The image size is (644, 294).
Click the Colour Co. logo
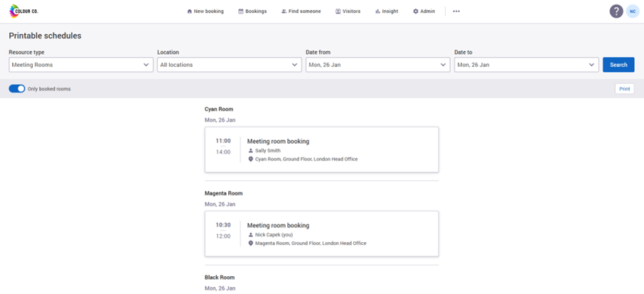[23, 11]
